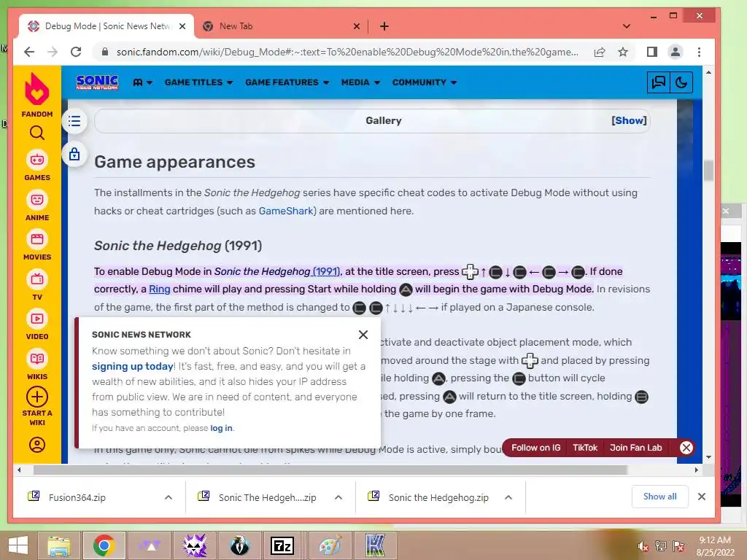
Task: Click the page lock icon
Action: 74,155
